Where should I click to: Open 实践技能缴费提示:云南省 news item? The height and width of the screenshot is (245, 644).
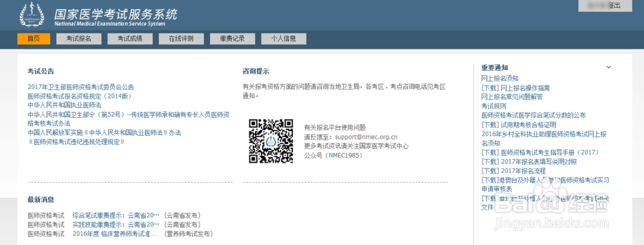pos(115,224)
